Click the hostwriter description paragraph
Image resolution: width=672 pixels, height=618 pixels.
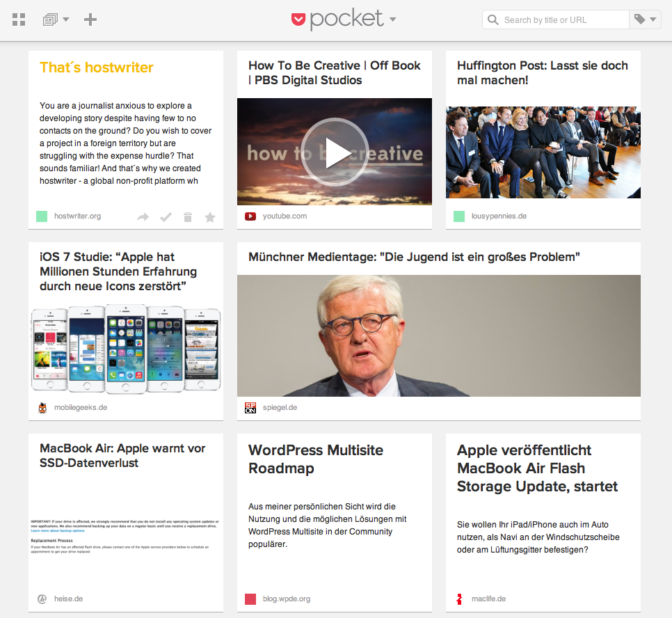pos(126,143)
